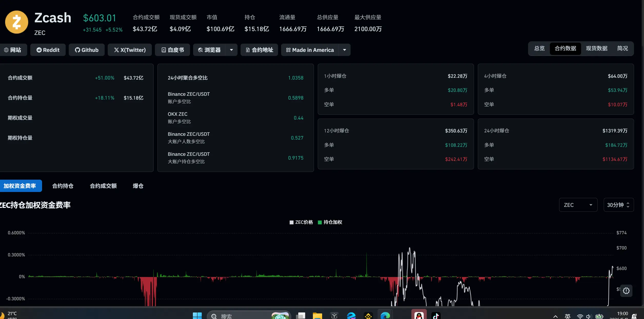This screenshot has width=644, height=319.
Task: Open Task View on the taskbar
Action: click(x=301, y=316)
